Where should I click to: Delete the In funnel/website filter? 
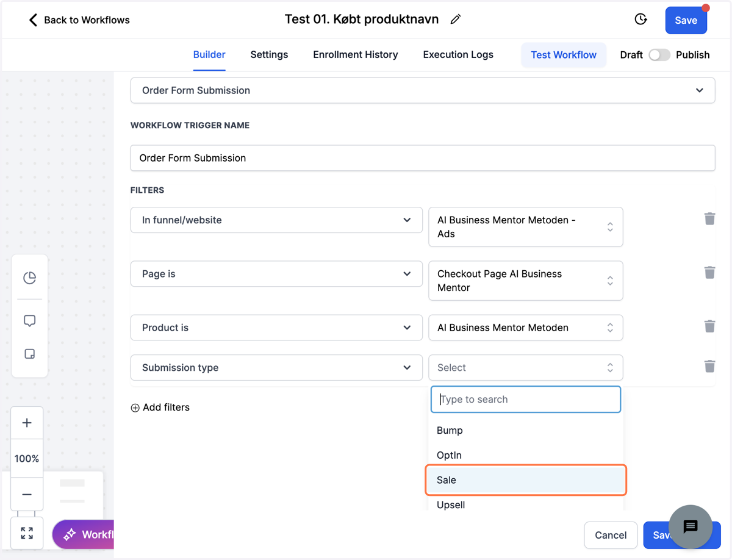click(709, 218)
